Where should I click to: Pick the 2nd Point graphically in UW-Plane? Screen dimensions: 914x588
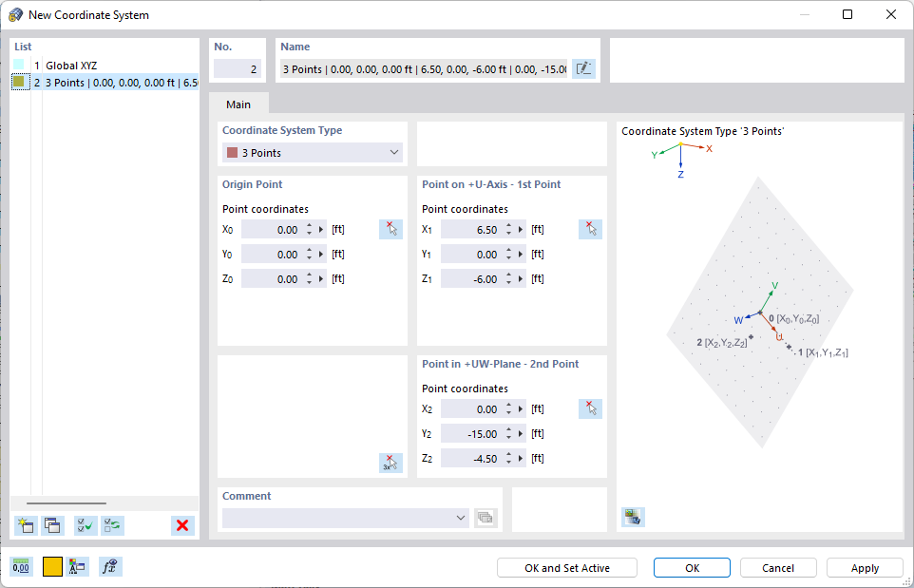[x=590, y=408]
